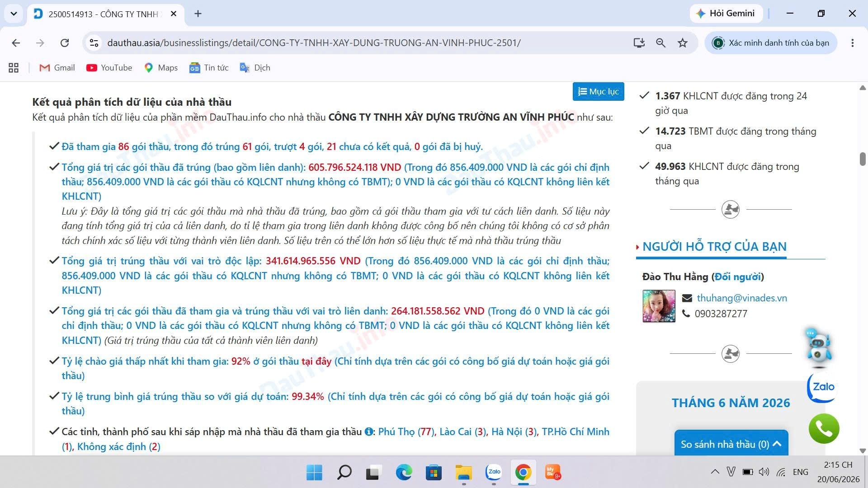
Task: Expand the So sánh nhà thầu (0) panel
Action: pos(731,444)
